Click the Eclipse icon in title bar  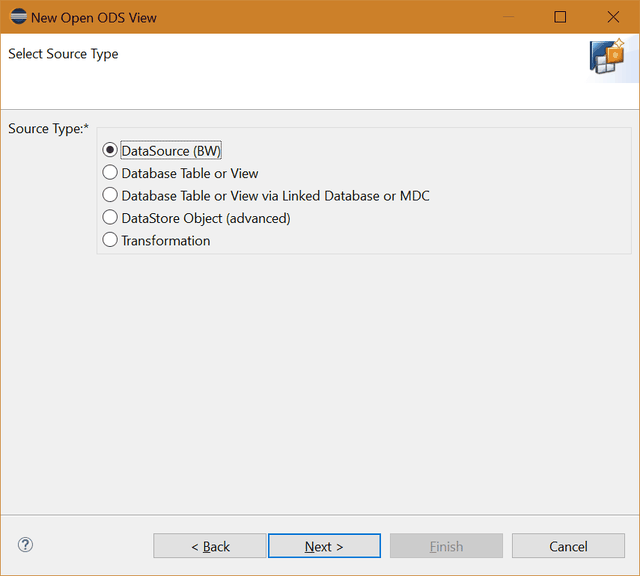(18, 17)
